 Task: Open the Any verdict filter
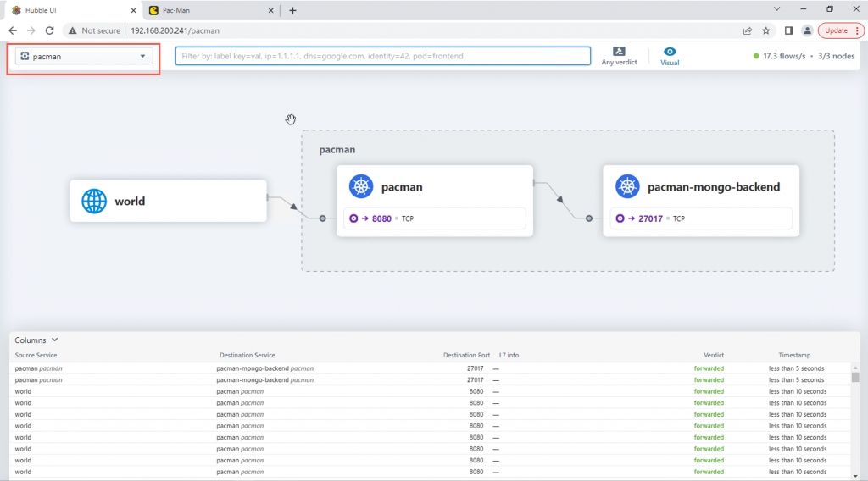pyautogui.click(x=619, y=56)
